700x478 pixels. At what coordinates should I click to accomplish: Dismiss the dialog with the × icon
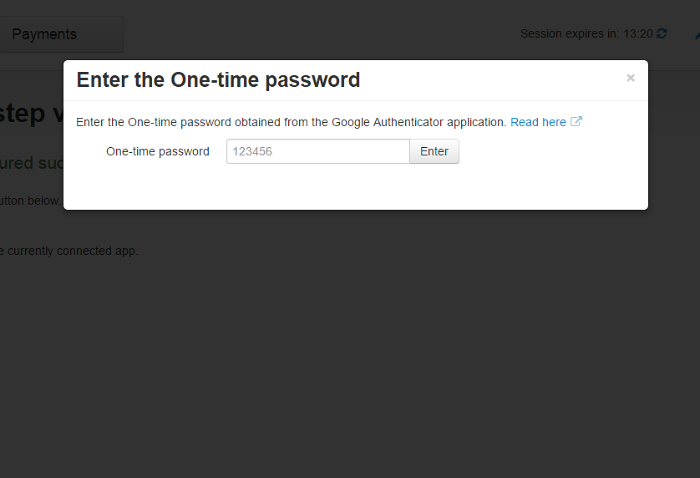pyautogui.click(x=630, y=78)
